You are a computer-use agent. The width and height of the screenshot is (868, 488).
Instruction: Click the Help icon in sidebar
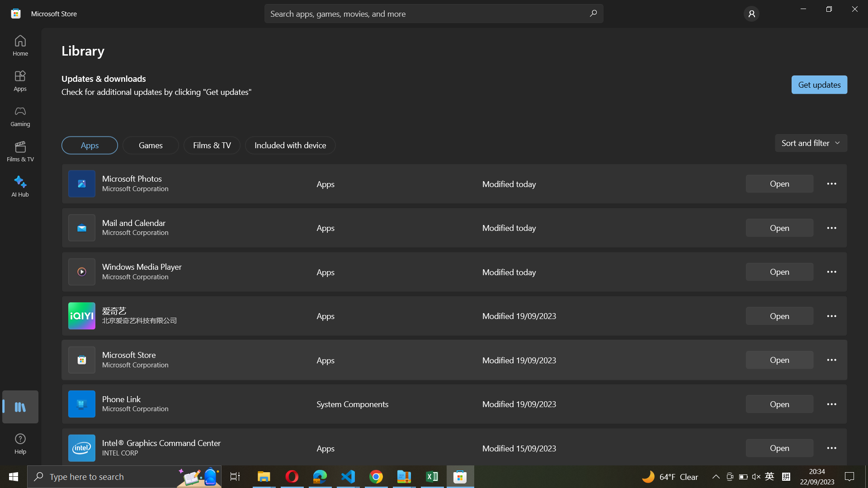click(20, 443)
